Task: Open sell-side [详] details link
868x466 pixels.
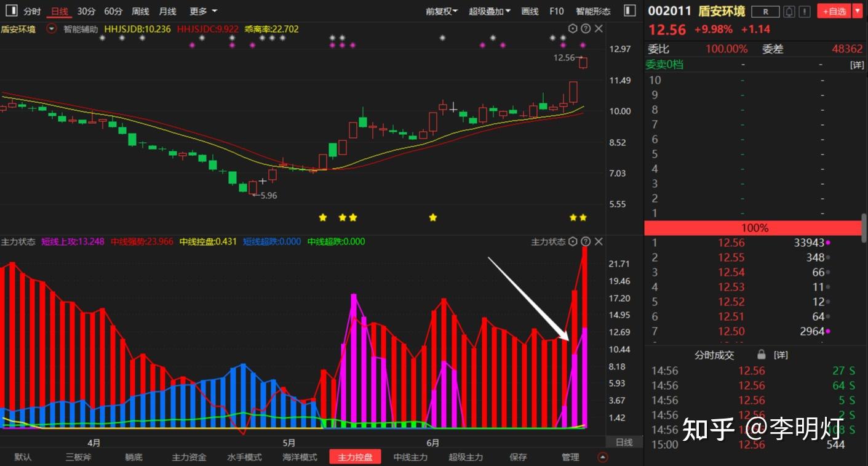Action: [x=857, y=65]
